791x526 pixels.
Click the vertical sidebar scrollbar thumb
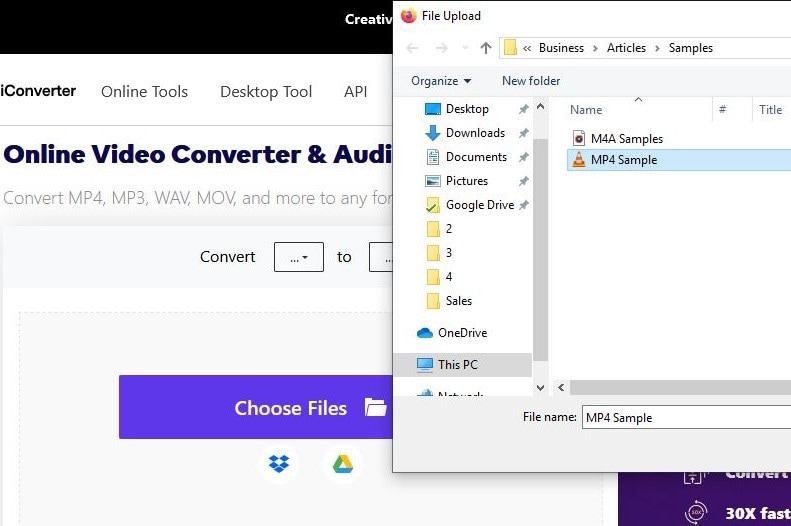[x=540, y=250]
